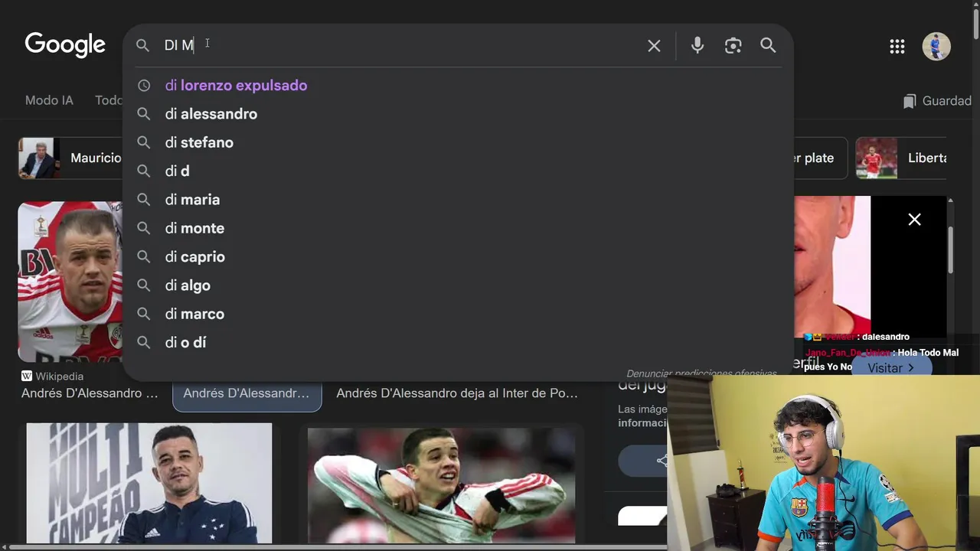Select suggestion 'di d'
980x551 pixels.
458,171
